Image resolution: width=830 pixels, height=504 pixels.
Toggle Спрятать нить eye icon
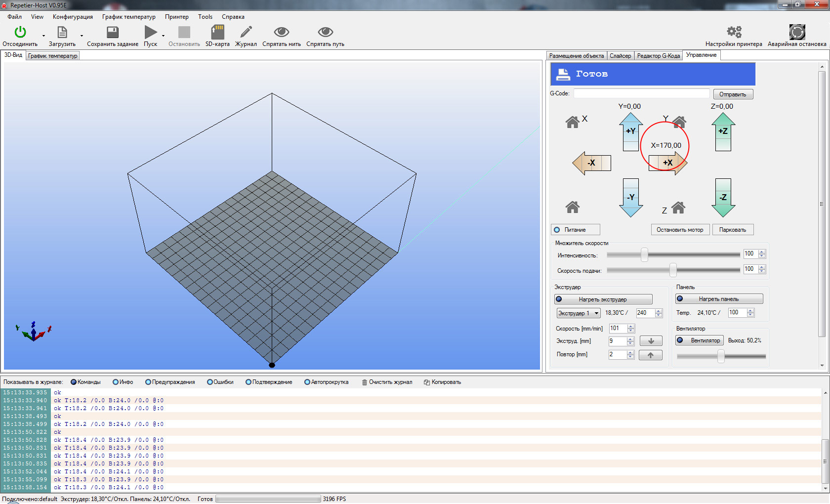pos(281,33)
